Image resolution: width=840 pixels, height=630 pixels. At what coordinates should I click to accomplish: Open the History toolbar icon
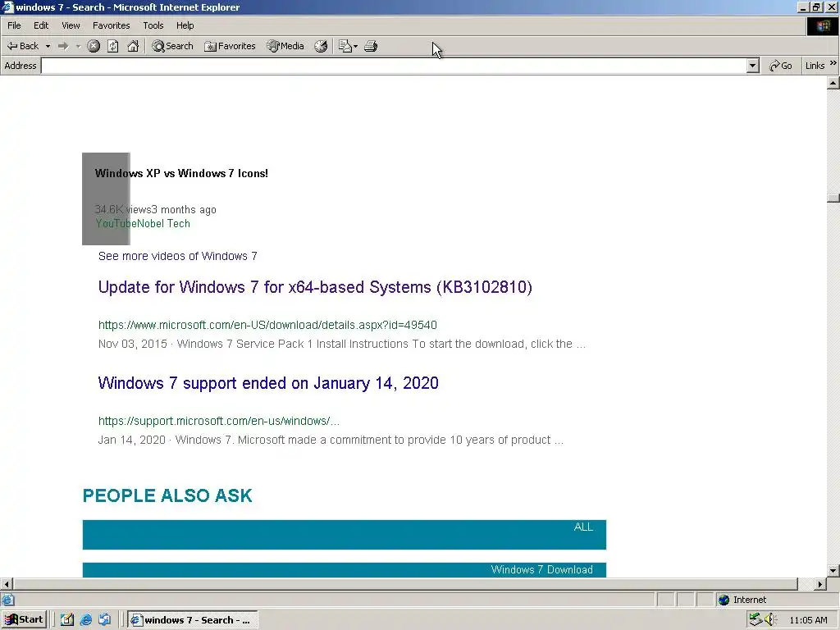[321, 46]
